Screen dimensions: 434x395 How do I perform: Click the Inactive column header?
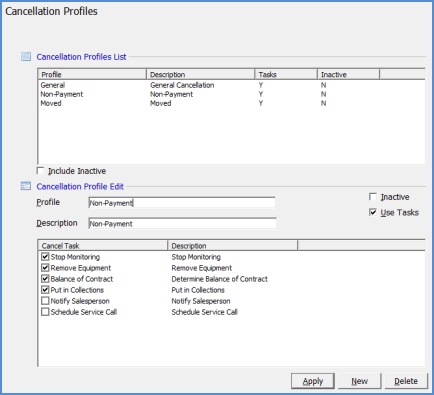coord(348,74)
